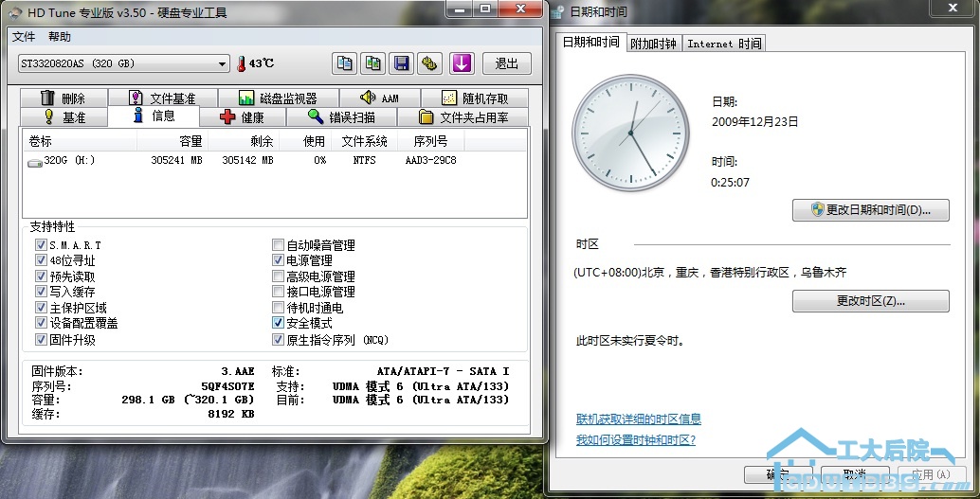The image size is (980, 499).
Task: Click the thermometer temperature icon
Action: 242,63
